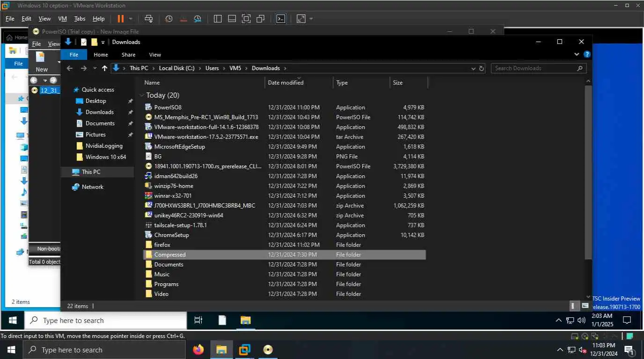644x359 pixels.
Task: Click New button in PowerISO window
Action: (x=42, y=62)
